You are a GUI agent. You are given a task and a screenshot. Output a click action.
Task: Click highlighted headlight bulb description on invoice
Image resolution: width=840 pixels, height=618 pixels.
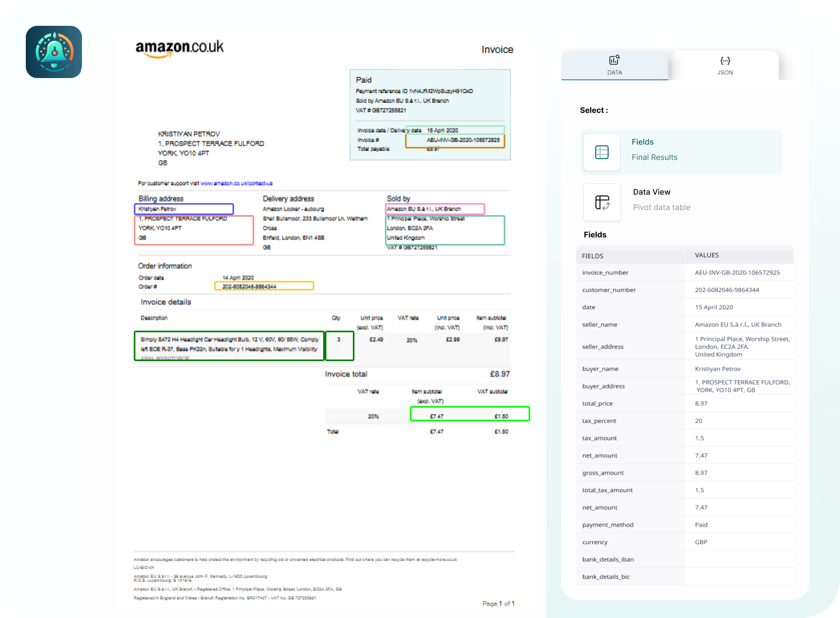(x=229, y=346)
